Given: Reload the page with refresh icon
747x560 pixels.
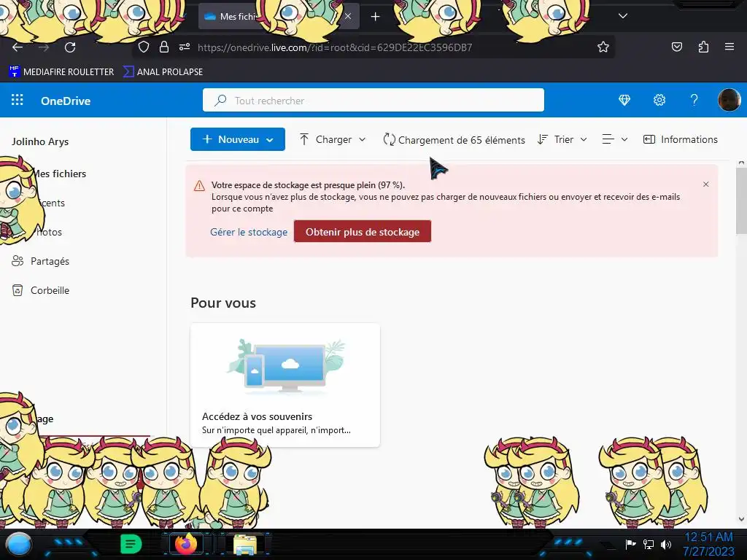Looking at the screenshot, I should click(70, 47).
